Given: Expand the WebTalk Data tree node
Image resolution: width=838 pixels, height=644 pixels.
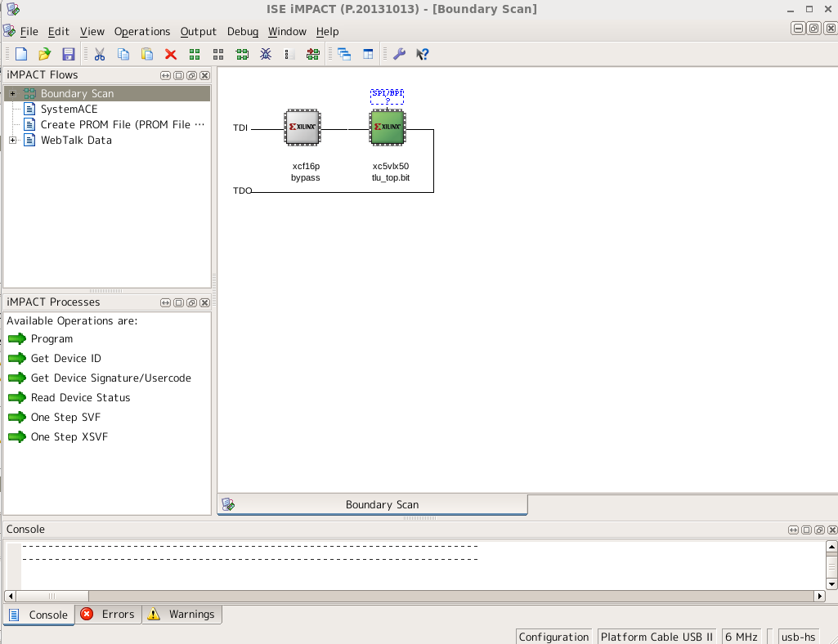Looking at the screenshot, I should pos(13,140).
